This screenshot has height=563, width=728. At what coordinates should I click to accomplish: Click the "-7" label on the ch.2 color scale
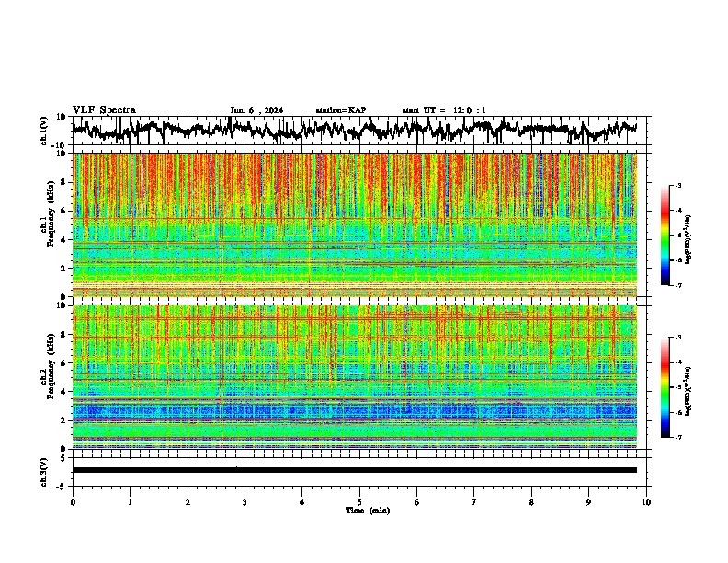(677, 437)
